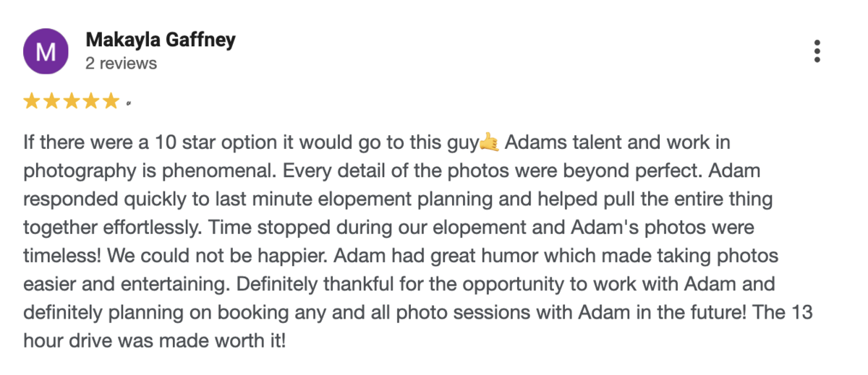Image resolution: width=868 pixels, height=375 pixels.
Task: Open Makayla Gaffney's reviewer name link
Action: [161, 40]
